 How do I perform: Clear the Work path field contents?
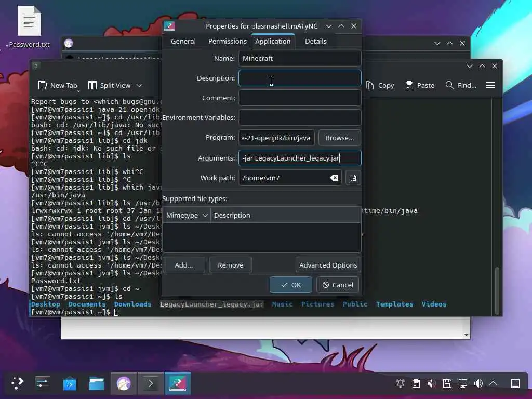point(334,178)
